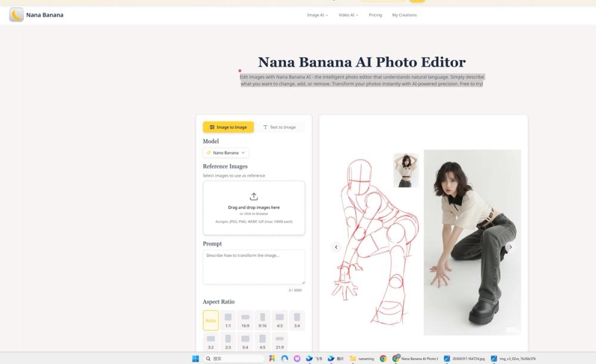Open the Pricing page link
This screenshot has width=596, height=364.
[x=375, y=15]
